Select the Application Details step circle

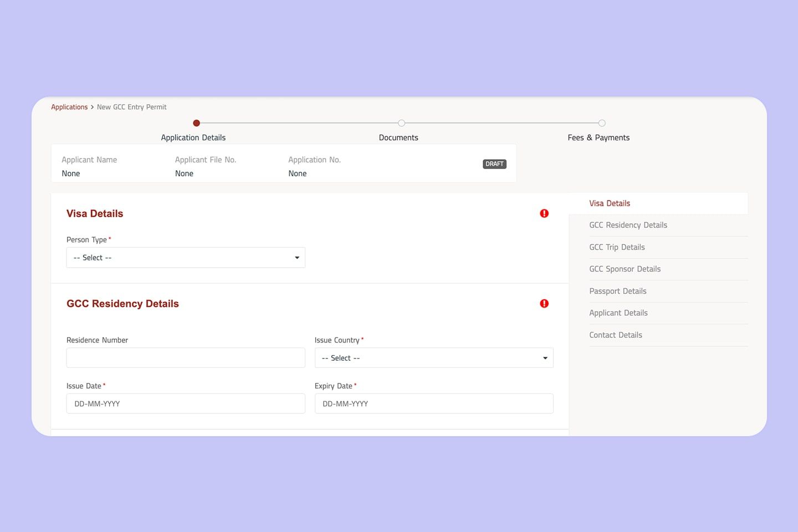coord(196,123)
